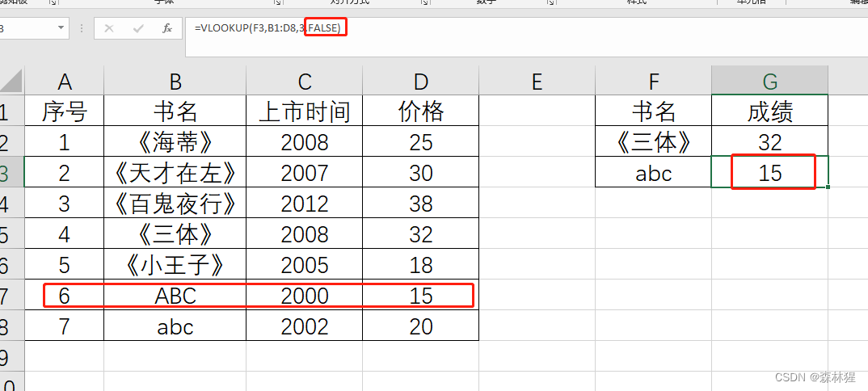Select the 2002 cell
Image resolution: width=868 pixels, height=391 pixels.
point(305,326)
